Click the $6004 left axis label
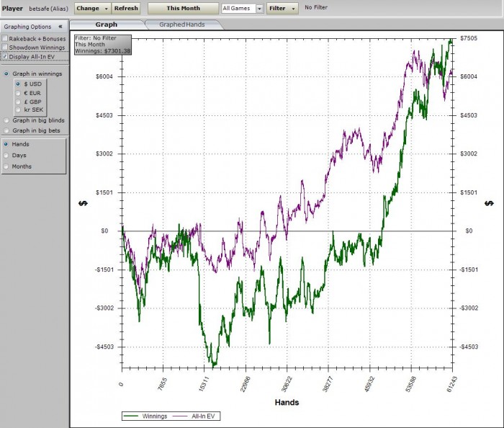The height and width of the screenshot is (428, 504). pos(104,76)
